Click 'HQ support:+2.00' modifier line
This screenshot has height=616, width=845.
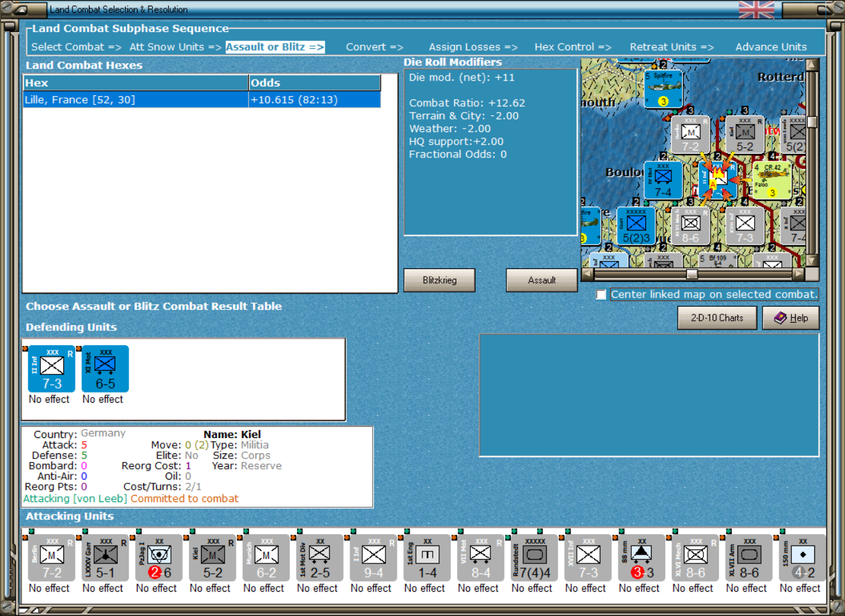coord(456,142)
